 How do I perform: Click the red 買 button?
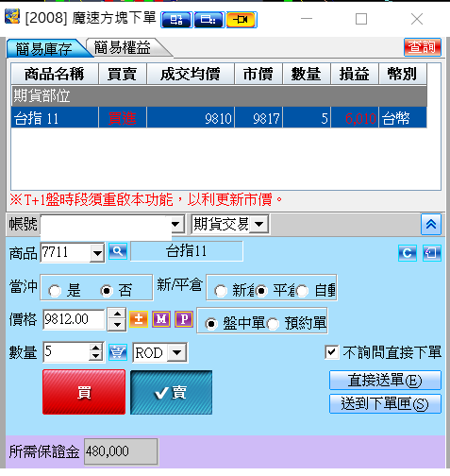click(84, 392)
